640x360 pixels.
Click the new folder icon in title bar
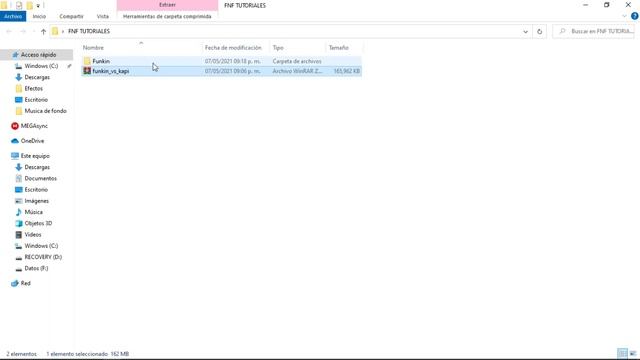(29, 5)
